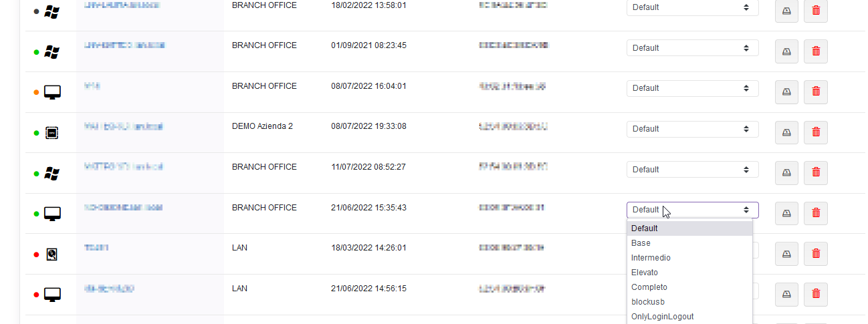Click the drive icon button for 08/07/2022 16:04:01 row
This screenshot has width=868, height=324.
pyautogui.click(x=786, y=92)
